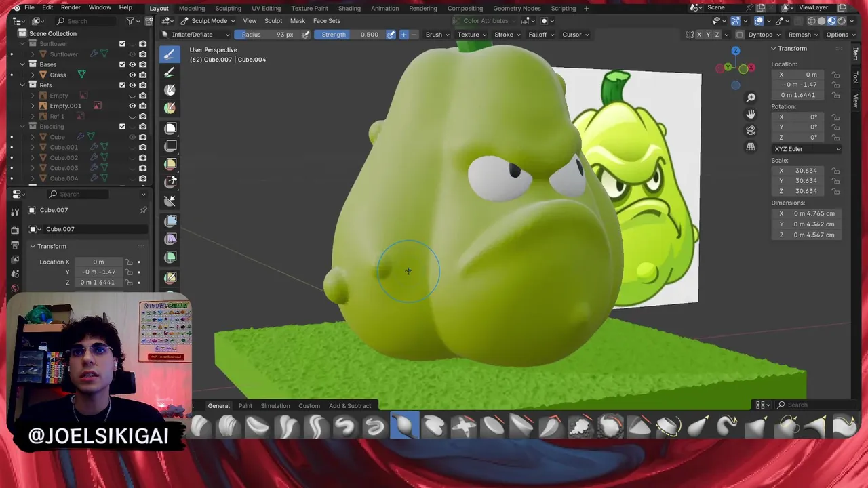Viewport: 868px width, 488px height.
Task: Collapse the Transform panel in sidebar
Action: point(773,49)
